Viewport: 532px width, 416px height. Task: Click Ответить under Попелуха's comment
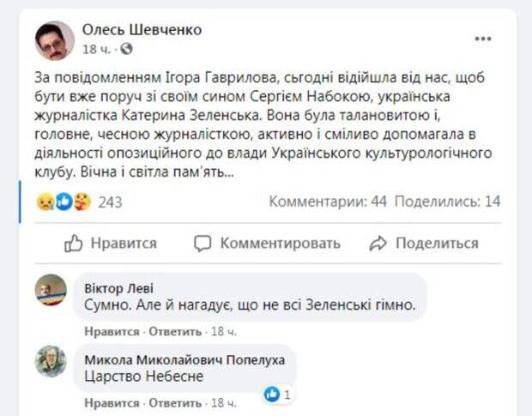(x=176, y=401)
